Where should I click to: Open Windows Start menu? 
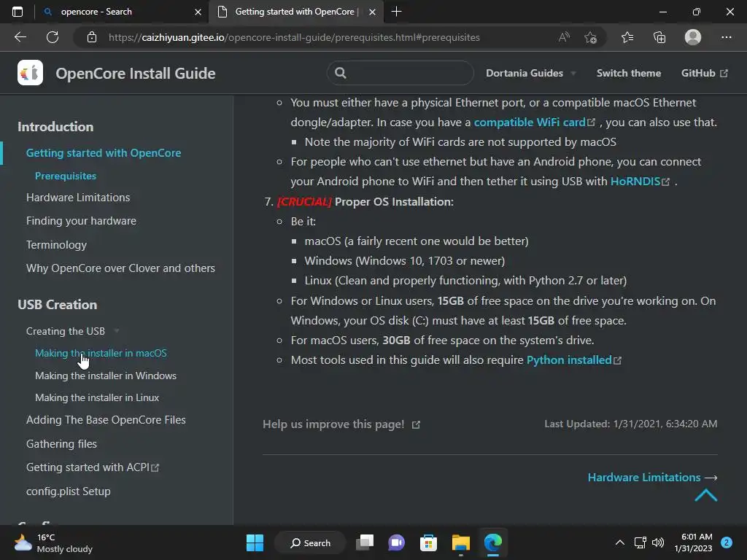[x=255, y=542]
